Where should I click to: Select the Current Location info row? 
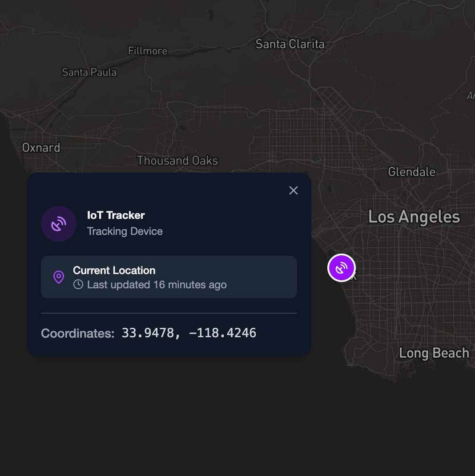coord(169,277)
